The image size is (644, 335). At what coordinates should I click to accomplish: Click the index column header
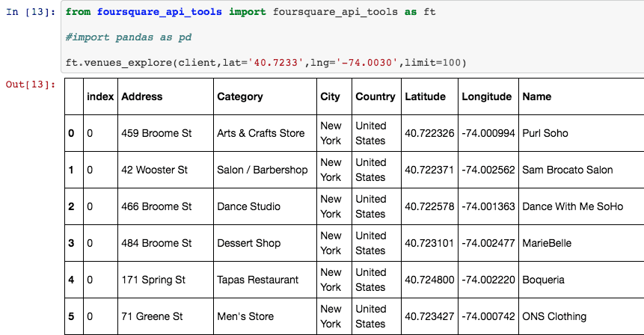[100, 96]
